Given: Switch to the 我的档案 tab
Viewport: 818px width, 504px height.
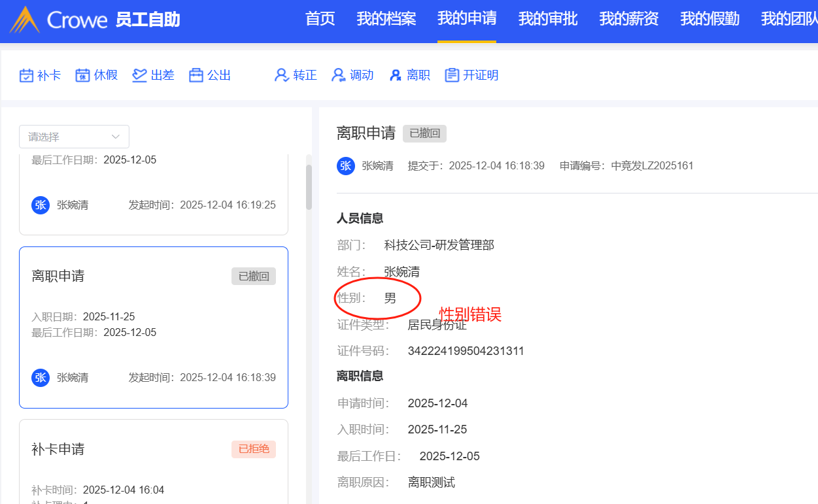Looking at the screenshot, I should tap(386, 19).
